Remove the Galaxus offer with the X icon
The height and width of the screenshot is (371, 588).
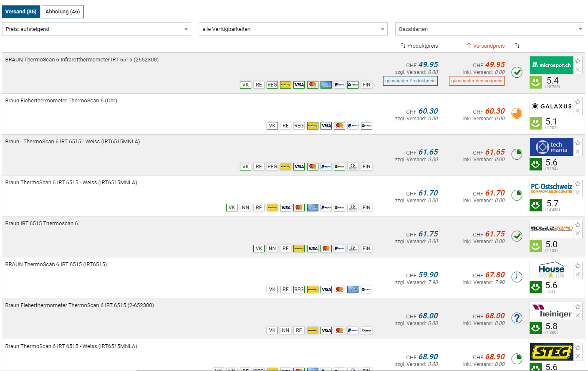pyautogui.click(x=578, y=111)
